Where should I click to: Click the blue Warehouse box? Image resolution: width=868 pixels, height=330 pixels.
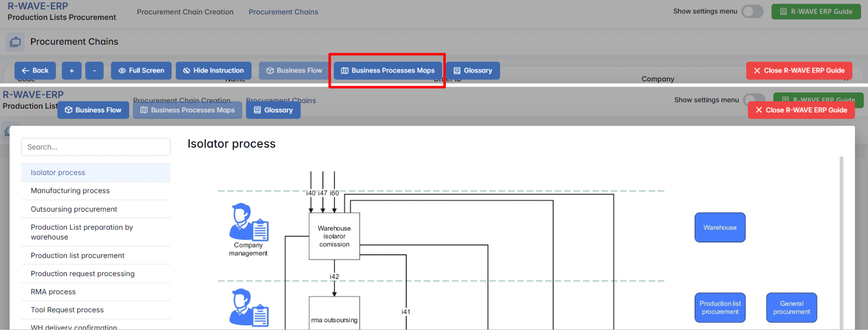pos(719,228)
